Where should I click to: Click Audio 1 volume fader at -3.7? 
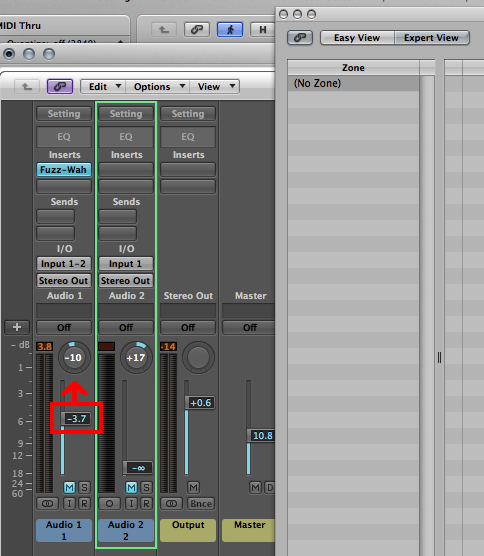[76, 418]
